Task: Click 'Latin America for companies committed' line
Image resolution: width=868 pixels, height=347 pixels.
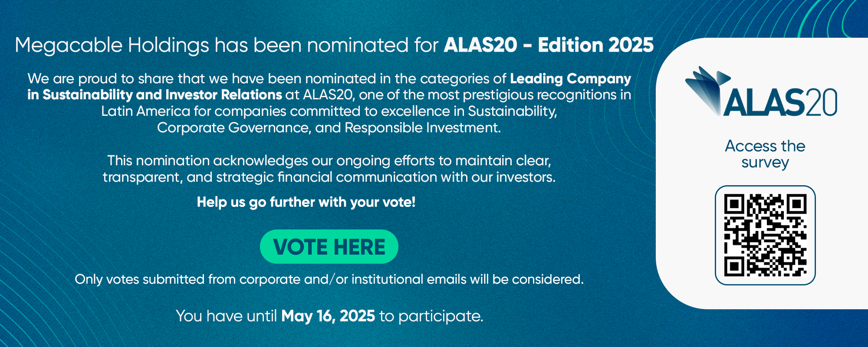Action: (329, 111)
